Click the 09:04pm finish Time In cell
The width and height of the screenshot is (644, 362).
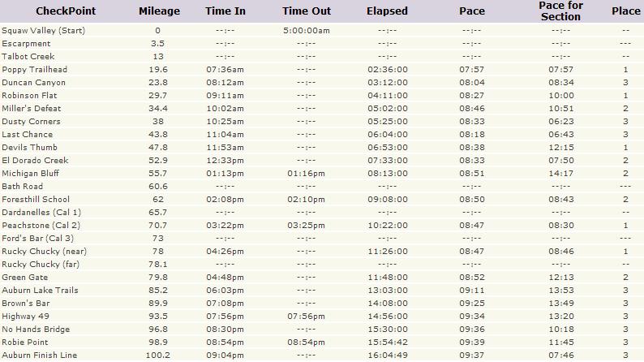(225, 356)
